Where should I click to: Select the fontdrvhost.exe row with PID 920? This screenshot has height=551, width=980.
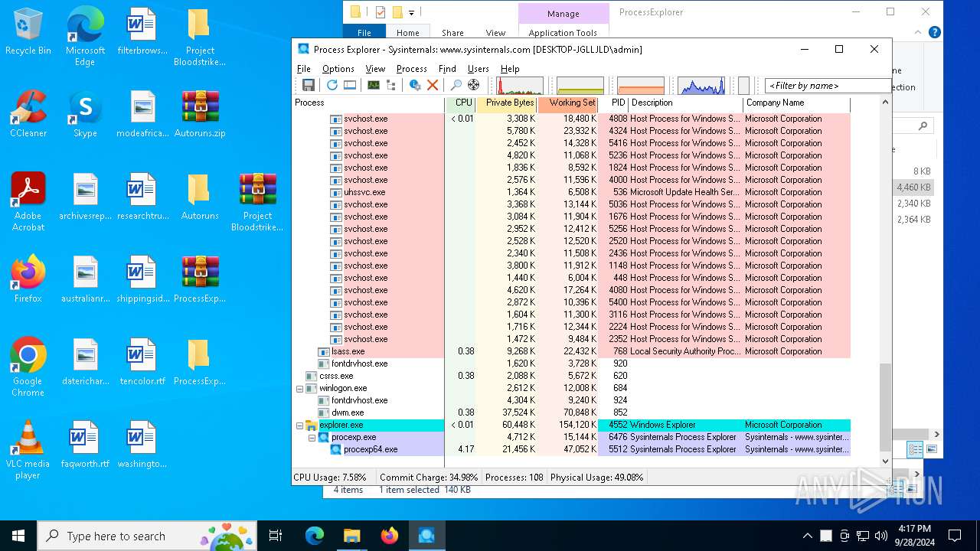[x=571, y=364]
